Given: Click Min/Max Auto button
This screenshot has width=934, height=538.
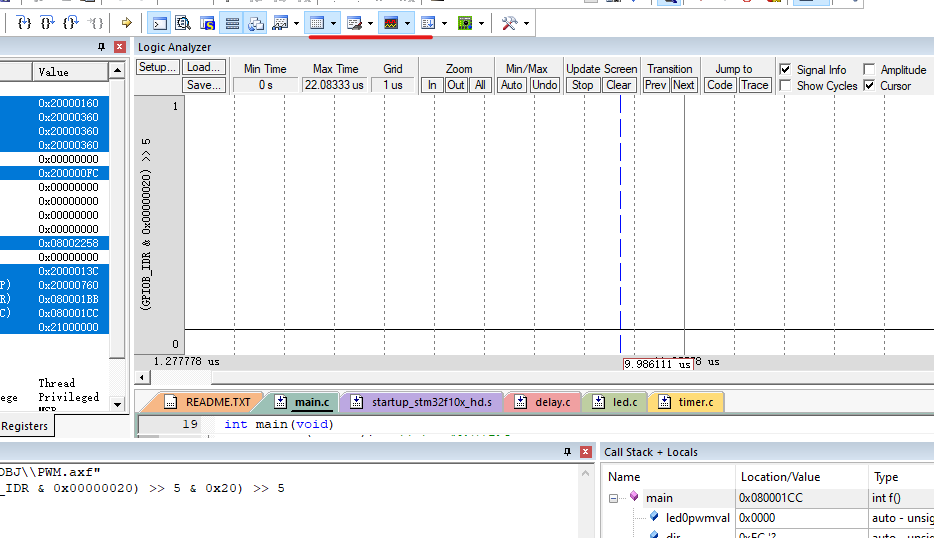Looking at the screenshot, I should tap(512, 85).
